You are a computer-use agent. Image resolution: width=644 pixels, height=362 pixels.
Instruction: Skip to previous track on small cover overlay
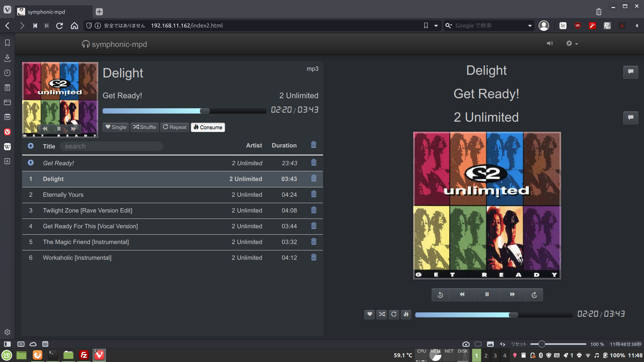(x=45, y=129)
